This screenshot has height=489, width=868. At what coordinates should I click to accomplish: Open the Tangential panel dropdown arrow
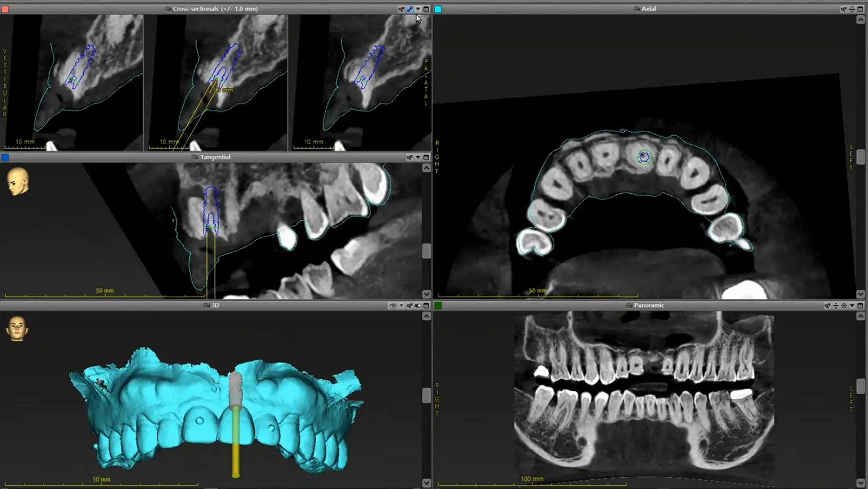(418, 157)
